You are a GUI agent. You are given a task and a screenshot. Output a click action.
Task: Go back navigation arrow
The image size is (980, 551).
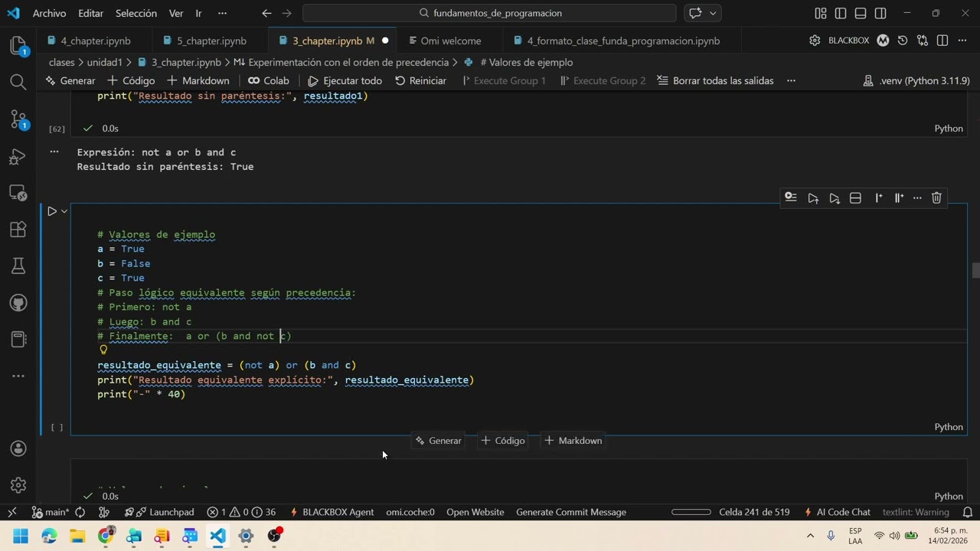(x=266, y=13)
